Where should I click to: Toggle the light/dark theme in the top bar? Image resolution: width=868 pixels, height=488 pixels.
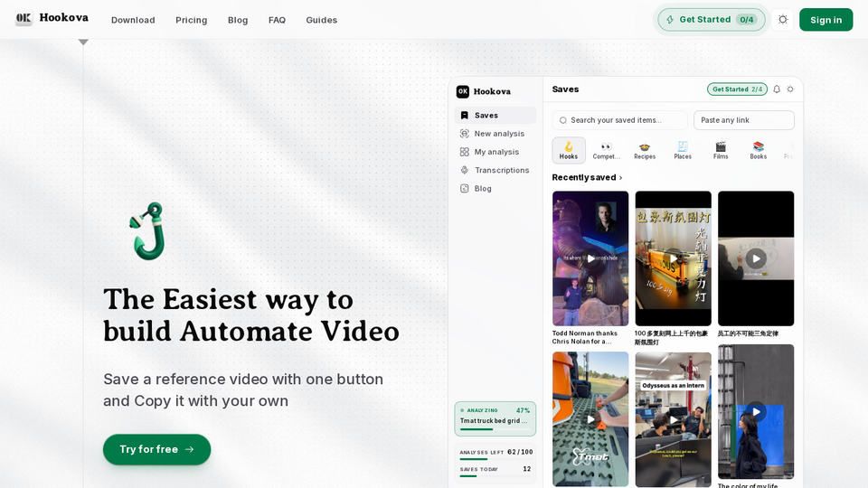783,19
